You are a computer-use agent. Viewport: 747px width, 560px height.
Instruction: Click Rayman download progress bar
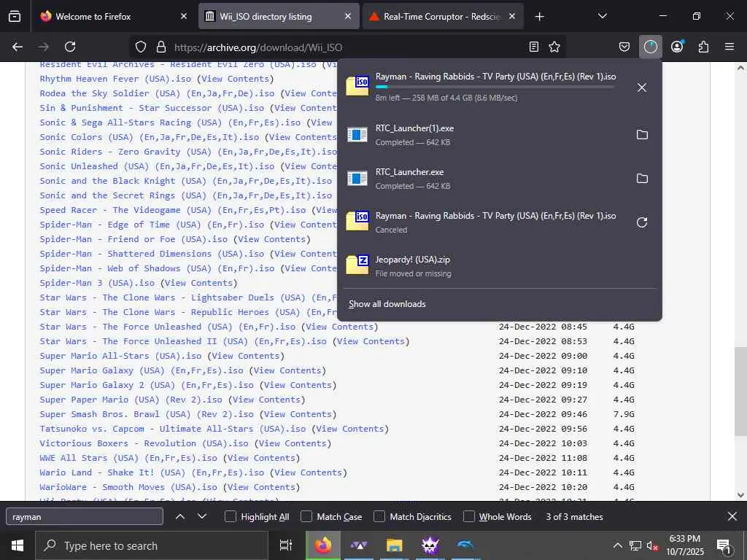pyautogui.click(x=495, y=87)
